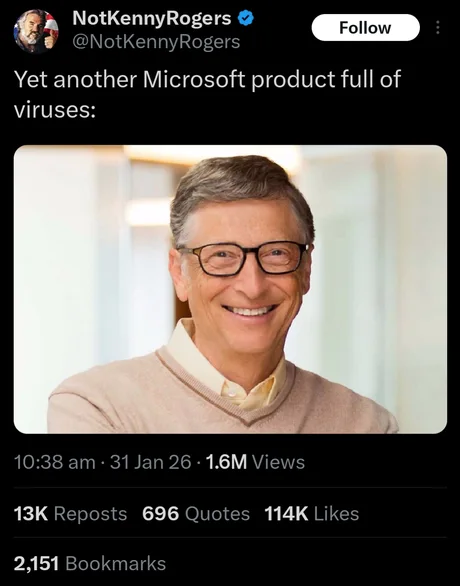Click the word "viruses:" in the tweet
Viewport: 460px width, 586px height.
pos(55,110)
